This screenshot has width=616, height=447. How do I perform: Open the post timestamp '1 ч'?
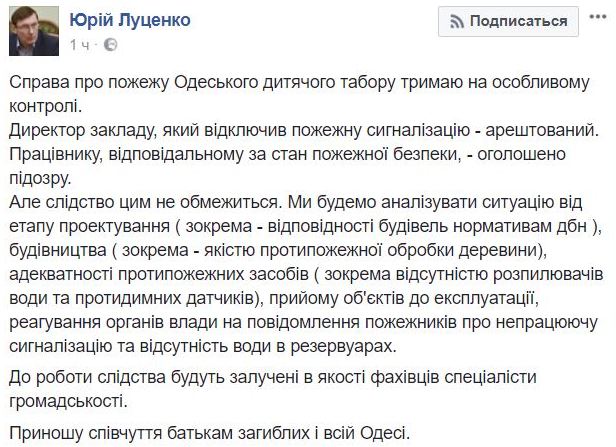pyautogui.click(x=79, y=45)
